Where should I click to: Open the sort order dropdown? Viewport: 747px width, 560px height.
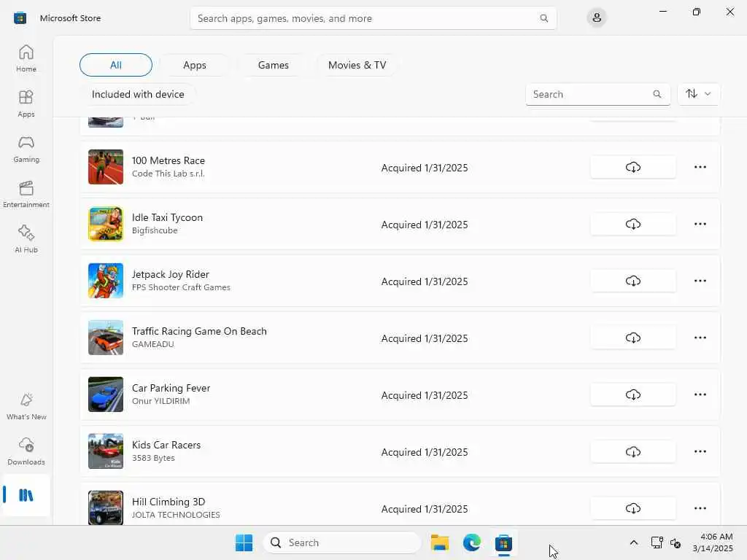click(x=698, y=94)
